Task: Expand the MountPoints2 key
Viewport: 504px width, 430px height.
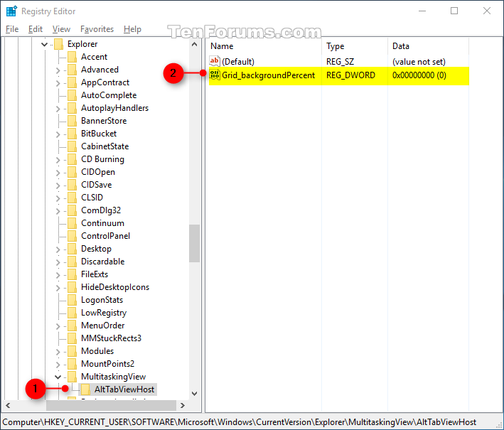Action: tap(58, 365)
